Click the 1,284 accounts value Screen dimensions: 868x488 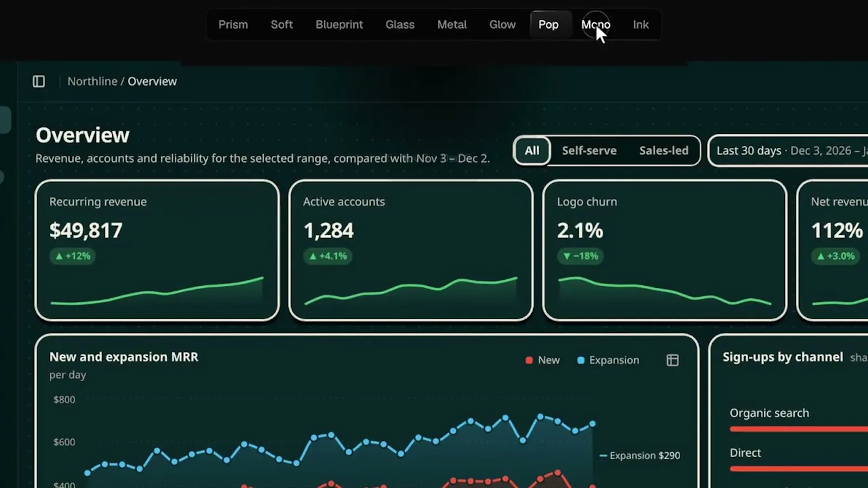(328, 230)
